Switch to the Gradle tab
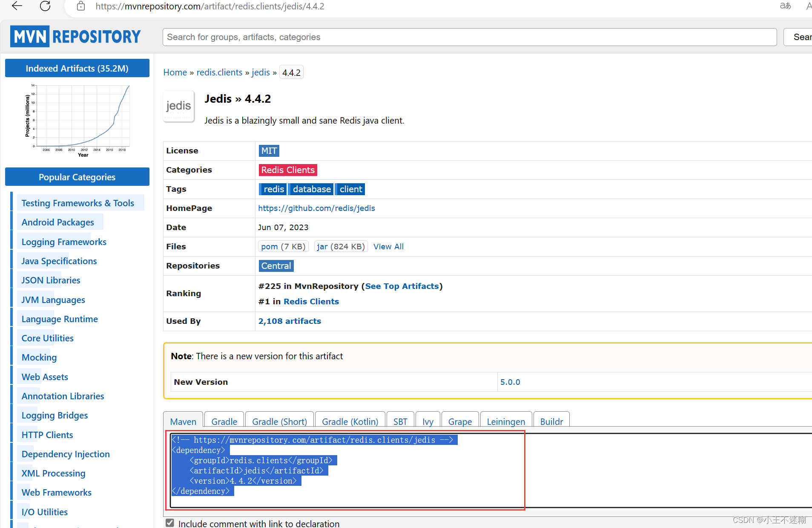 pyautogui.click(x=224, y=421)
